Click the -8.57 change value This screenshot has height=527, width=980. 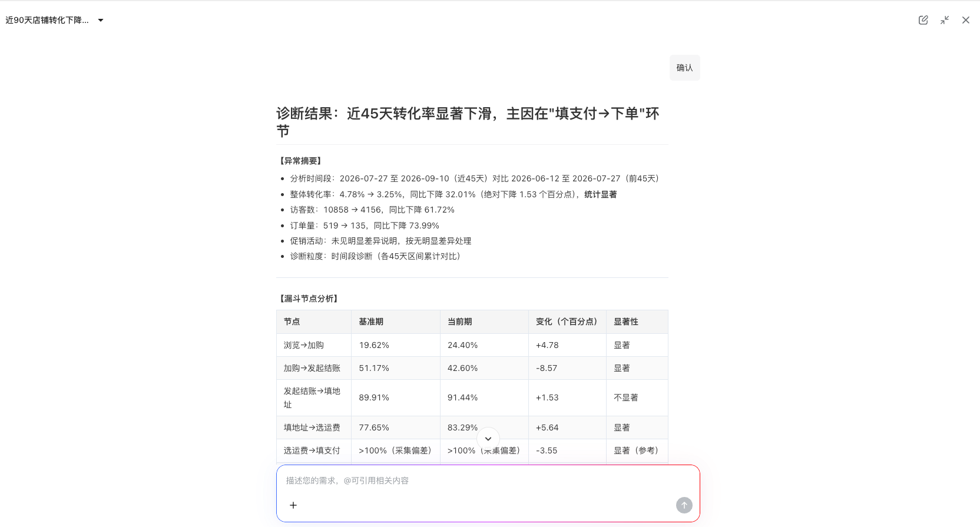coord(547,368)
